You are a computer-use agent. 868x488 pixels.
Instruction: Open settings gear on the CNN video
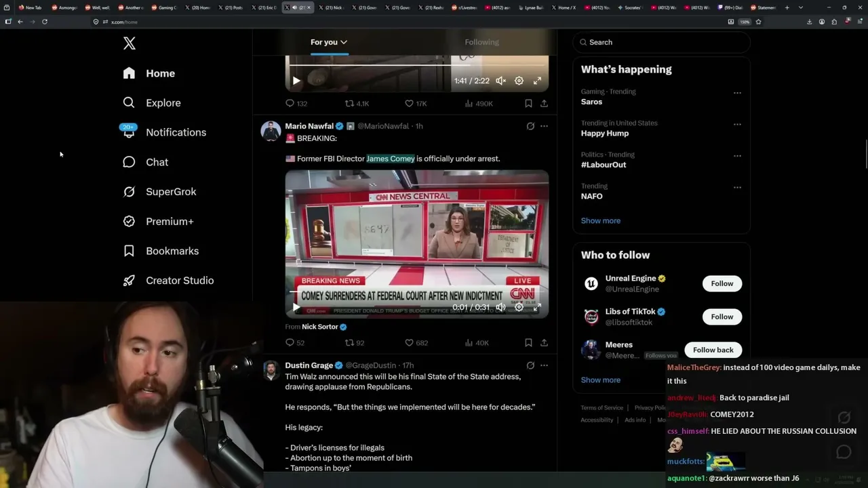point(519,307)
